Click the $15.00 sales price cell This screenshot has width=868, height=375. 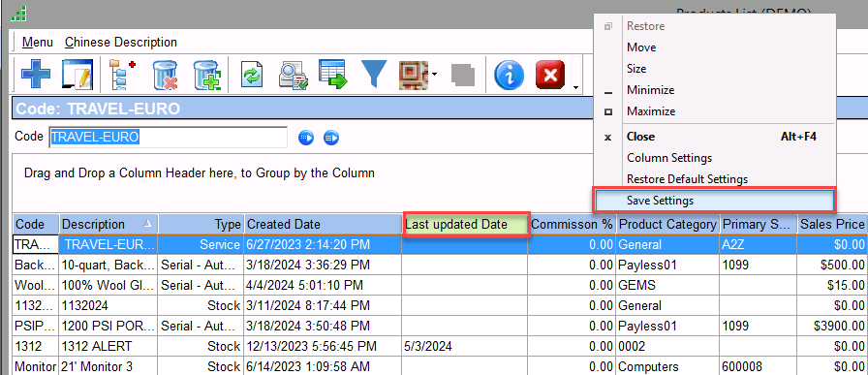pos(832,285)
